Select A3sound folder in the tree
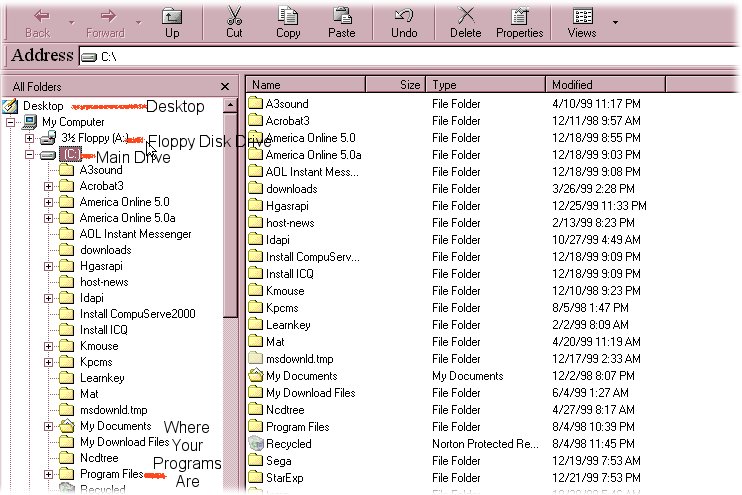 101,170
